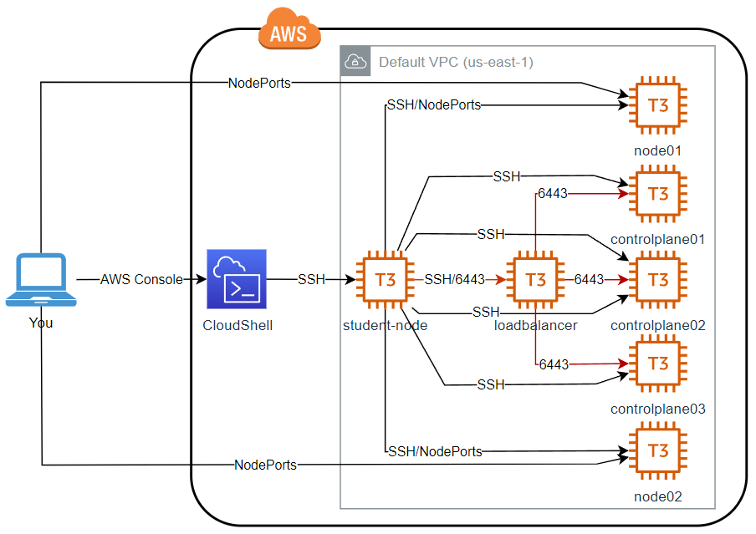Image resolution: width=756 pixels, height=534 pixels.
Task: Click the Default VPC (us-east-1) title
Action: point(456,63)
